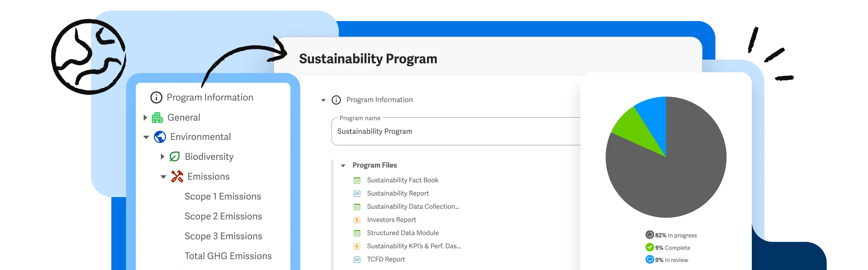Open the TCFD Report file
The image size is (868, 270).
pos(386,259)
